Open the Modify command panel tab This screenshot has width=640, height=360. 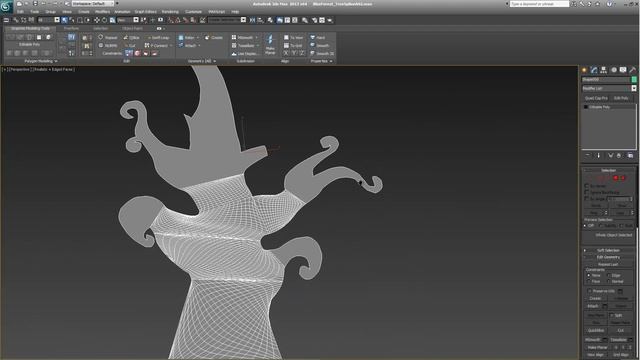(594, 70)
